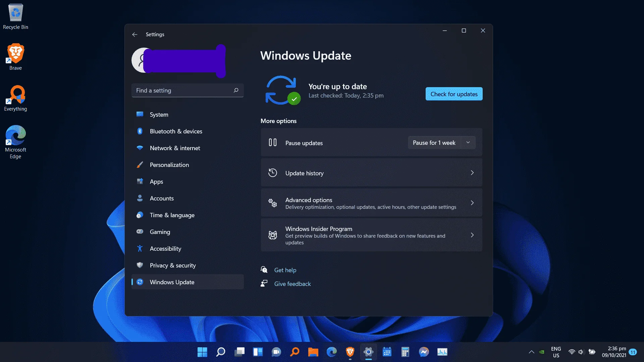Click the magnifier icon in Find a setting

coord(236,90)
